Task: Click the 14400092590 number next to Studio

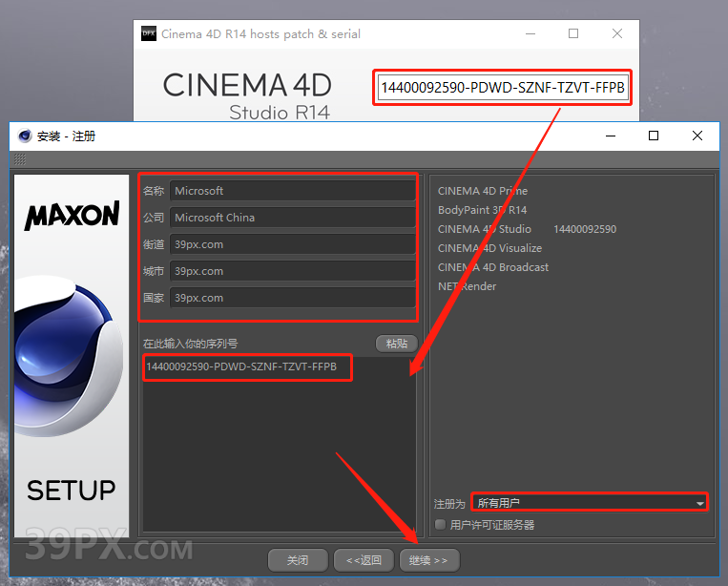Action: [585, 229]
